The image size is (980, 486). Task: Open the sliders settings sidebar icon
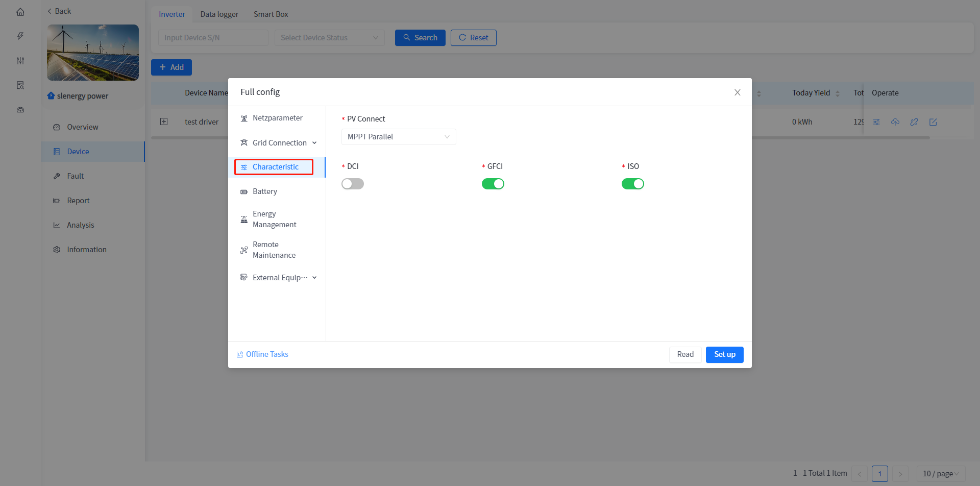20,61
